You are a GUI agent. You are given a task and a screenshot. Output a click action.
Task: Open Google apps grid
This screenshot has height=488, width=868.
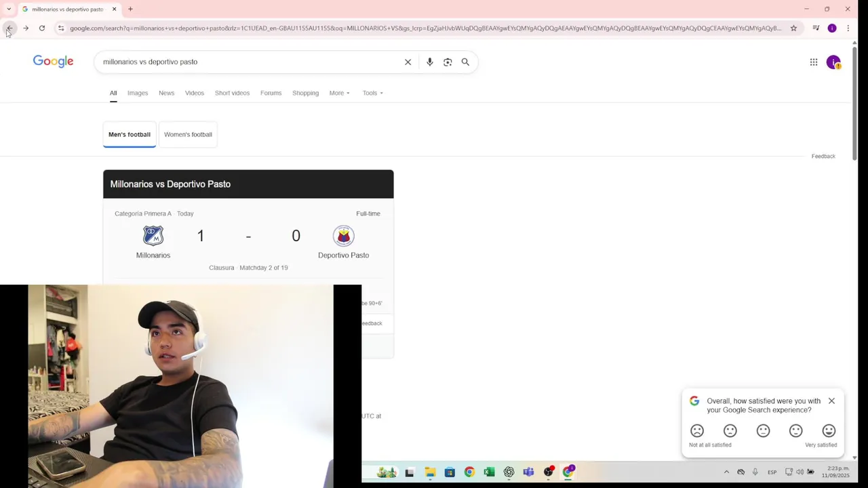(x=814, y=62)
